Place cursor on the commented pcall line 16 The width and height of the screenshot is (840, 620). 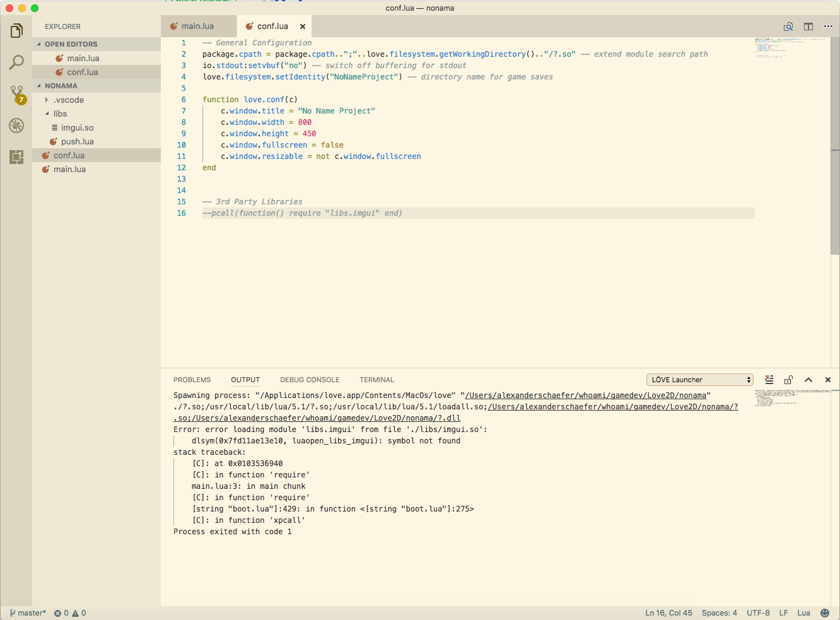point(302,213)
